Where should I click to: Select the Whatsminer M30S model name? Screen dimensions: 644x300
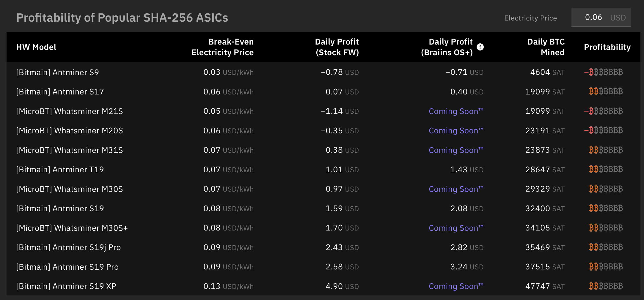69,189
